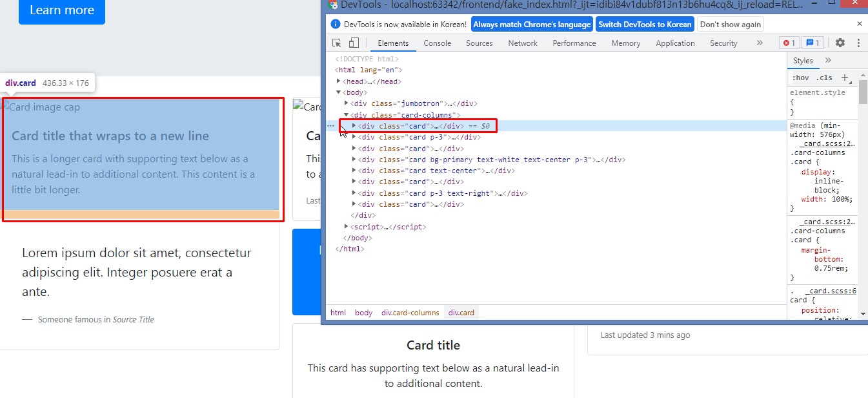Click the Source Title citation text
Screen dimensions: 868x398
pos(133,319)
